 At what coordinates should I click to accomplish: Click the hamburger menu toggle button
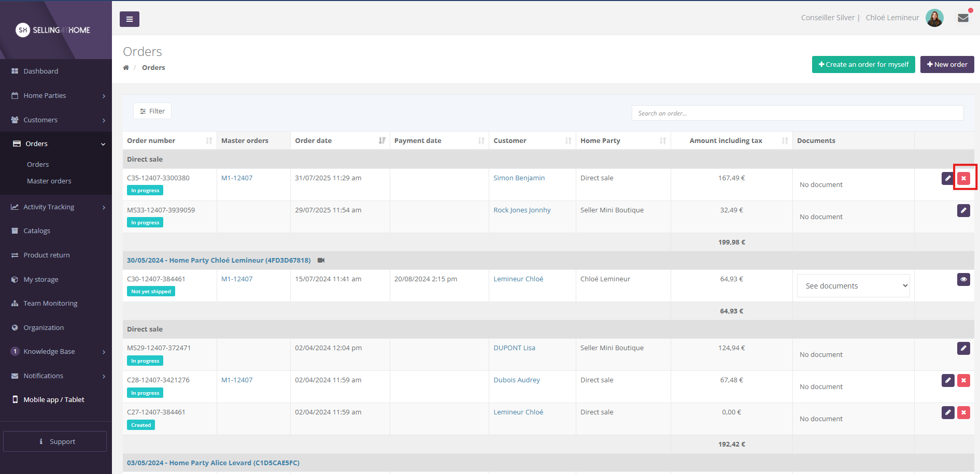click(129, 19)
